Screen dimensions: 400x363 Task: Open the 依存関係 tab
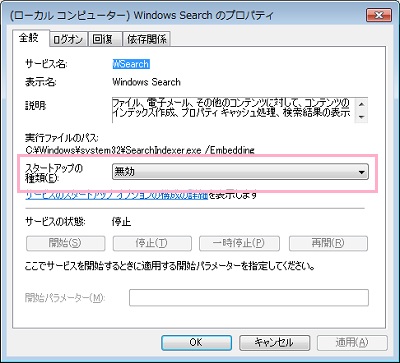147,39
